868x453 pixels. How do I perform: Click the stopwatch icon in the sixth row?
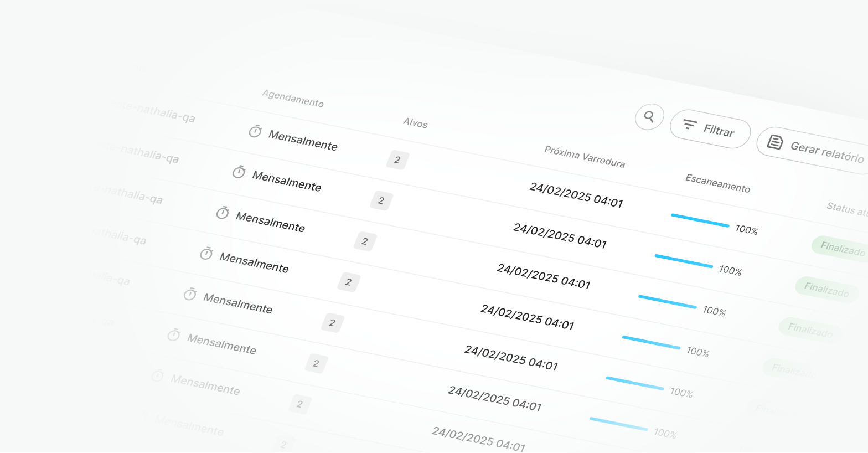pyautogui.click(x=174, y=335)
